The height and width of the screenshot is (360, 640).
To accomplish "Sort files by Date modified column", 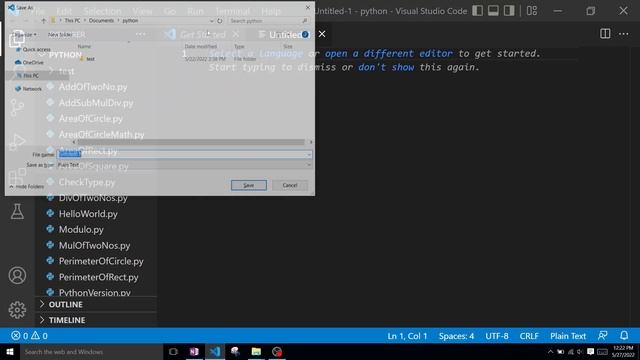I will coord(200,47).
